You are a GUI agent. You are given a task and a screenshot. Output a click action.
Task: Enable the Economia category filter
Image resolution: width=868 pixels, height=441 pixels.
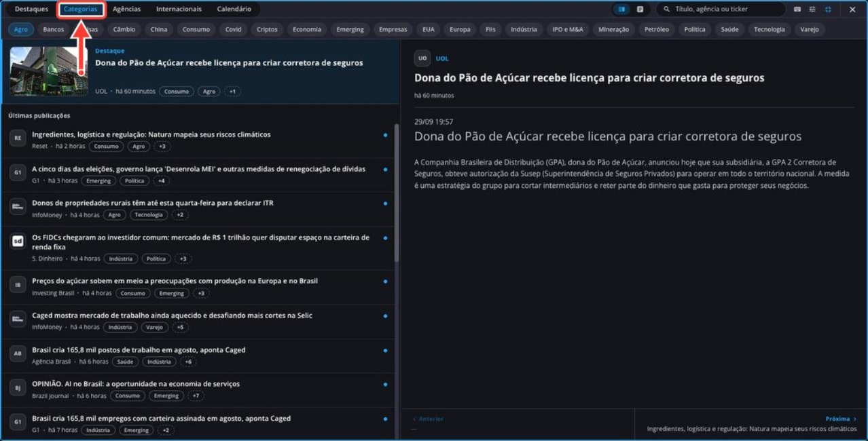pos(307,29)
